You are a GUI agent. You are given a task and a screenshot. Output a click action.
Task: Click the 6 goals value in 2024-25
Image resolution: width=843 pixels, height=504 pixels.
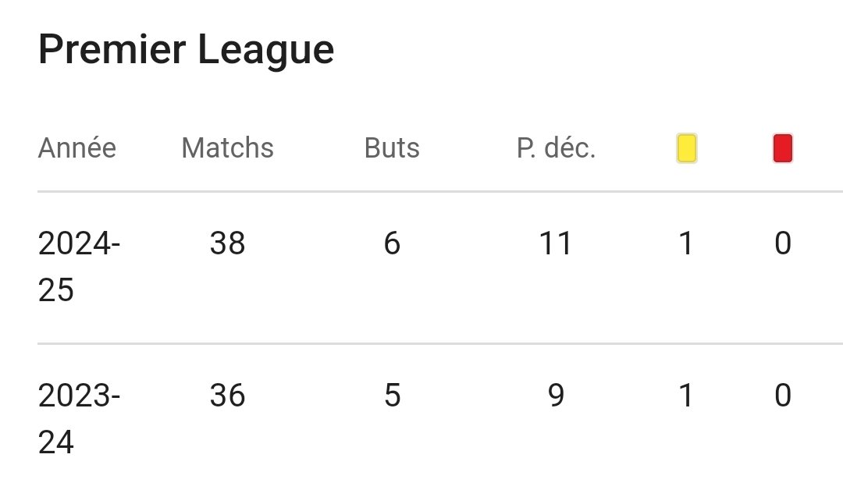(x=392, y=243)
